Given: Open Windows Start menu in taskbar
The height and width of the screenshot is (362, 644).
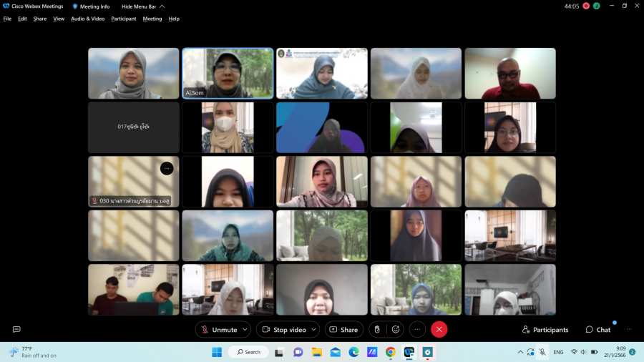Looking at the screenshot, I should click(217, 352).
